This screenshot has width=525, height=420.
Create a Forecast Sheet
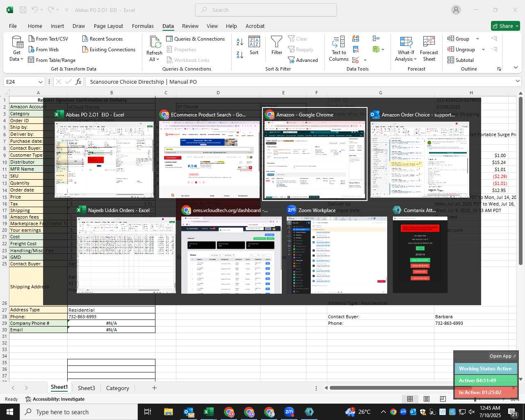(429, 48)
